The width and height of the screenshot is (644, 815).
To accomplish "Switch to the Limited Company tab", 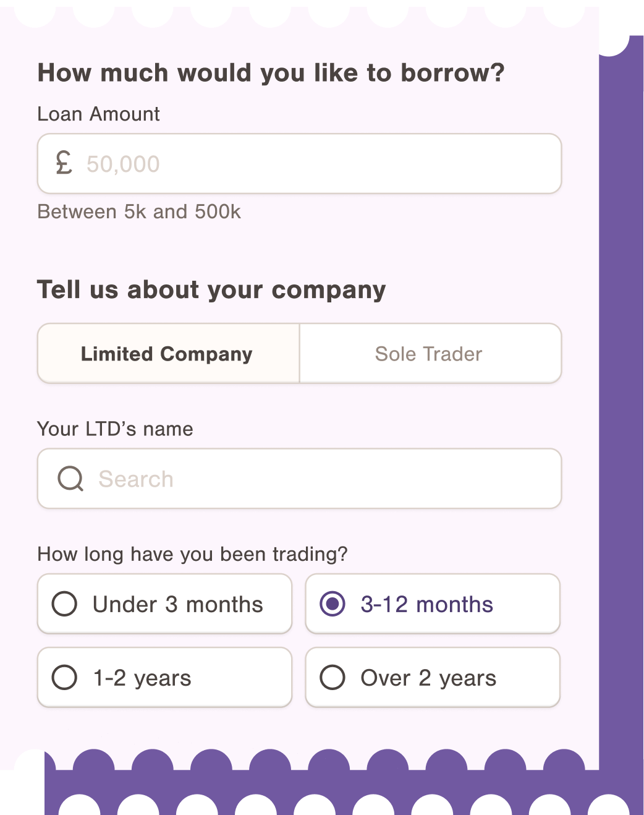I will click(x=169, y=354).
